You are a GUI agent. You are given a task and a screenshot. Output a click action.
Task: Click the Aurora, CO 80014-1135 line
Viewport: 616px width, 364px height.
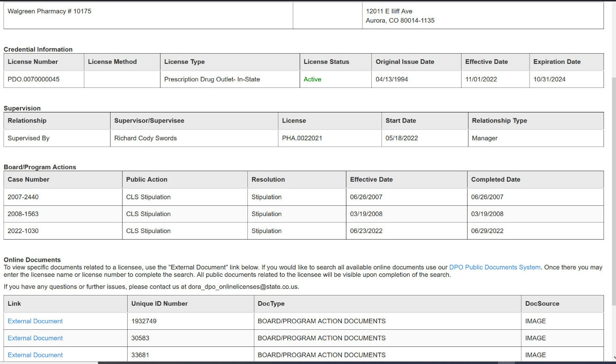tap(400, 20)
